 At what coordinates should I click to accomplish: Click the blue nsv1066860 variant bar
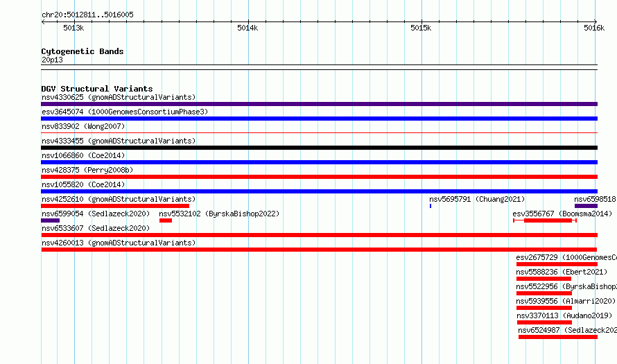tap(319, 162)
